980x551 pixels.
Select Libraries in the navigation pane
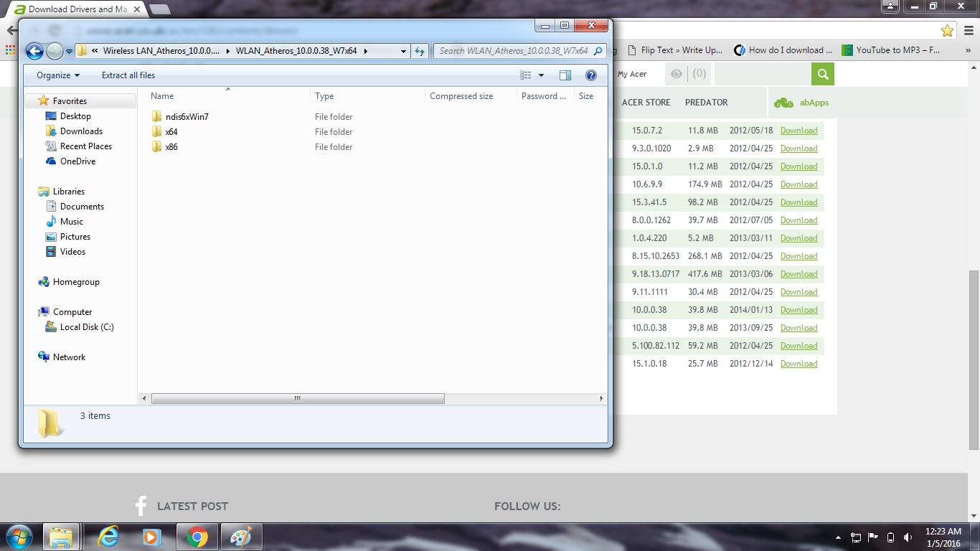[x=68, y=192]
